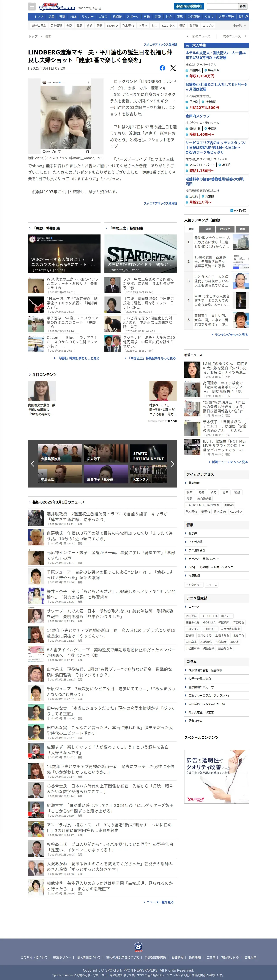The width and height of the screenshot is (277, 980).
Task: Open ドラマ in the sub-navigation row
Action: tap(143, 25)
